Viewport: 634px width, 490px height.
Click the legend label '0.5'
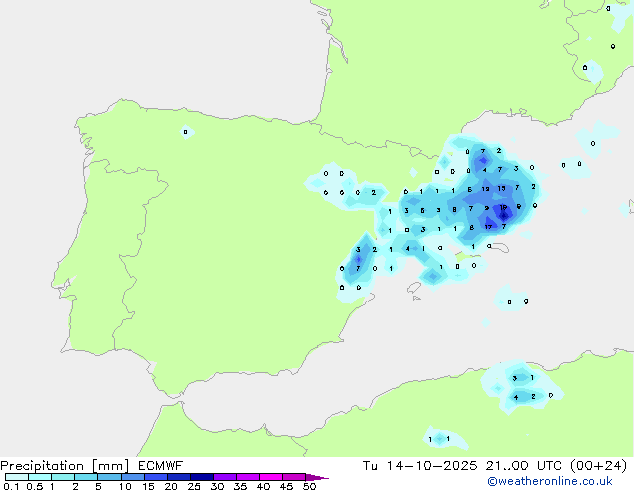(35, 486)
